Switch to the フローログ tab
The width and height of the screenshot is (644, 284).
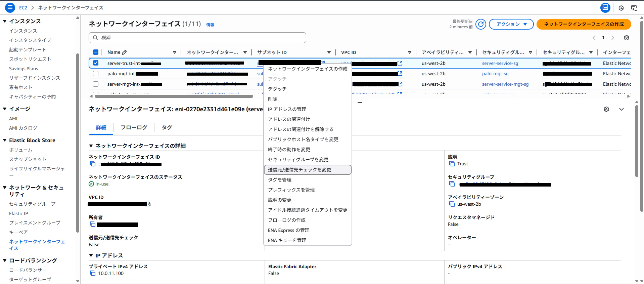tap(134, 127)
